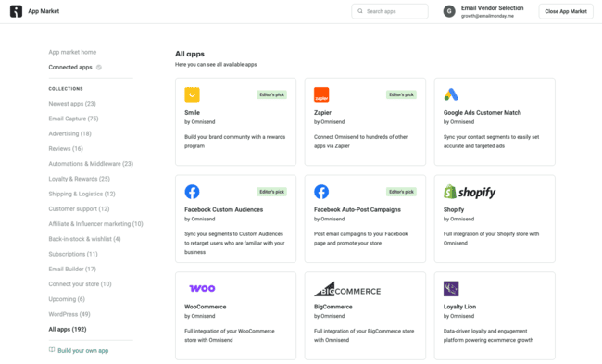The width and height of the screenshot is (602, 364).
Task: Select Subscriptions (11) collection
Action: (x=73, y=254)
